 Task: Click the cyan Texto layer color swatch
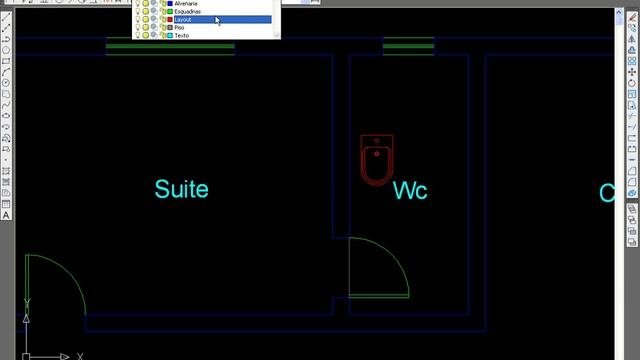click(x=170, y=36)
